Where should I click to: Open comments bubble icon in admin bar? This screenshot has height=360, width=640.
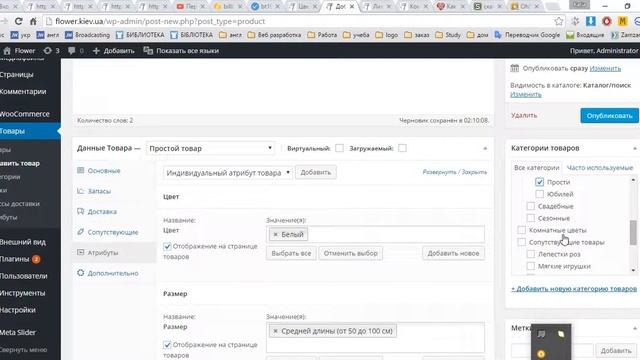point(72,51)
